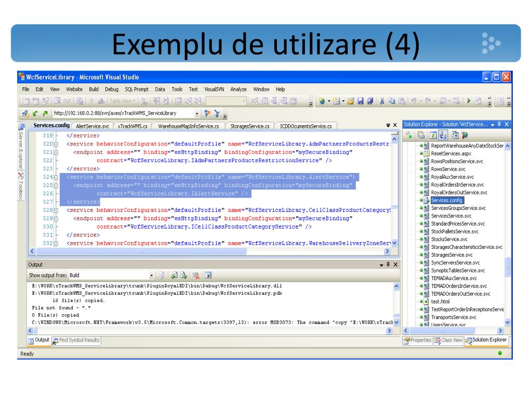The height and width of the screenshot is (399, 532).
Task: Select TEMADAuxService.svc in Solution Explorer
Action: (454, 278)
